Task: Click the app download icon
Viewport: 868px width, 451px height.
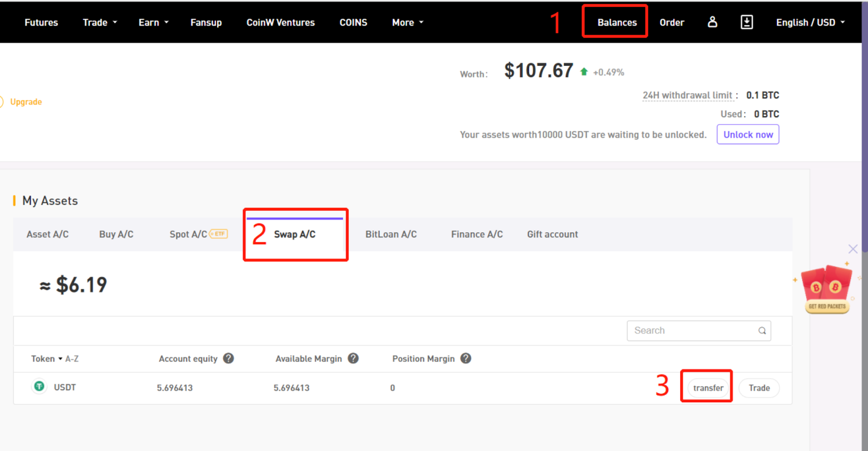Action: pyautogui.click(x=746, y=22)
